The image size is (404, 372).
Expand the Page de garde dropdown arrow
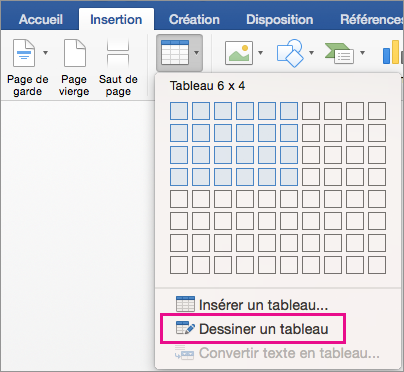pyautogui.click(x=46, y=53)
